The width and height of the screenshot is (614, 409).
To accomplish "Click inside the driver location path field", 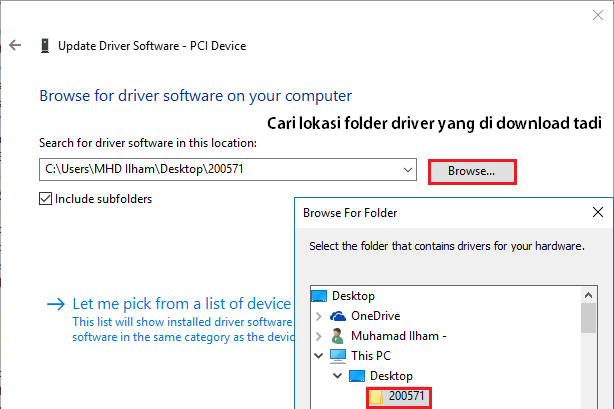I will pos(220,170).
